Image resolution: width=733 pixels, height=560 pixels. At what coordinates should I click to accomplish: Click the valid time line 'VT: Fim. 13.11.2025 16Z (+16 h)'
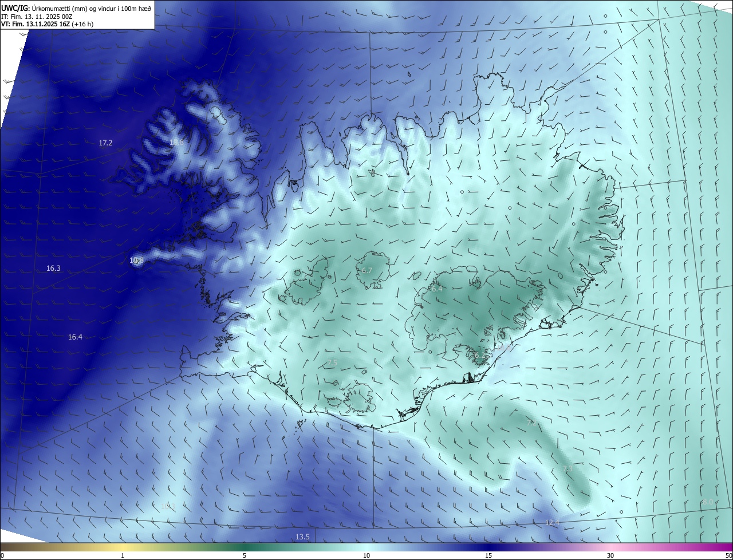tap(48, 23)
